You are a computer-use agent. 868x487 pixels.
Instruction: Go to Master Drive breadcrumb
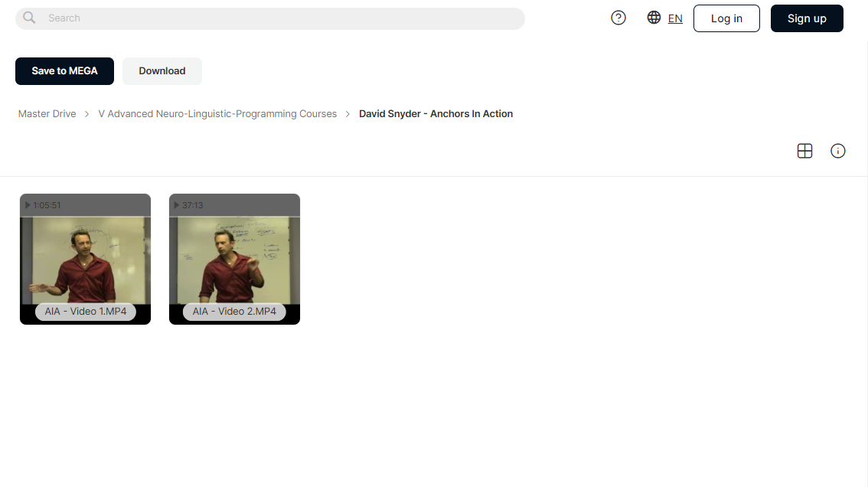[x=47, y=113]
